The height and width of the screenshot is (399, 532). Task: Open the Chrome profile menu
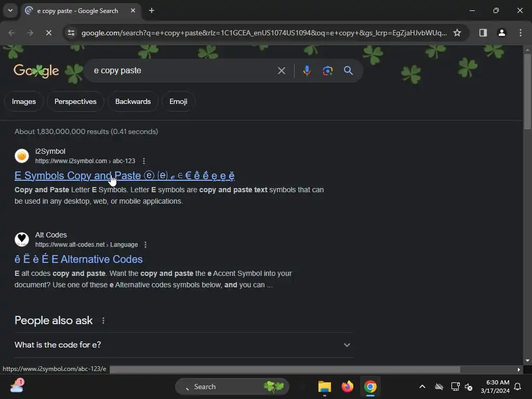(x=502, y=33)
